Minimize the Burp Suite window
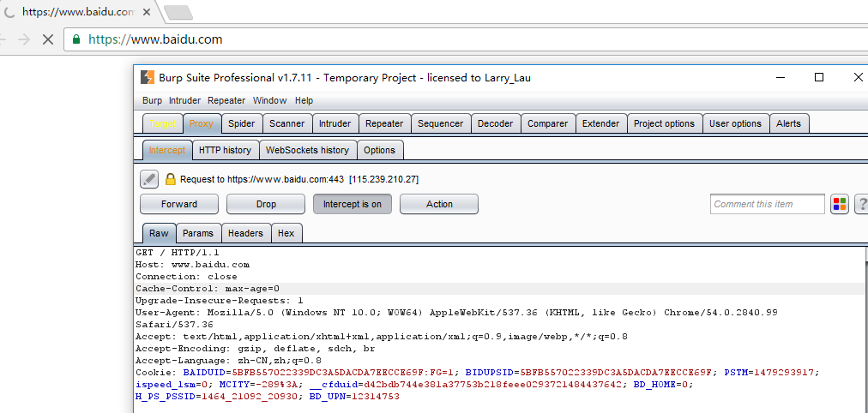This screenshot has height=413, width=868. [780, 77]
